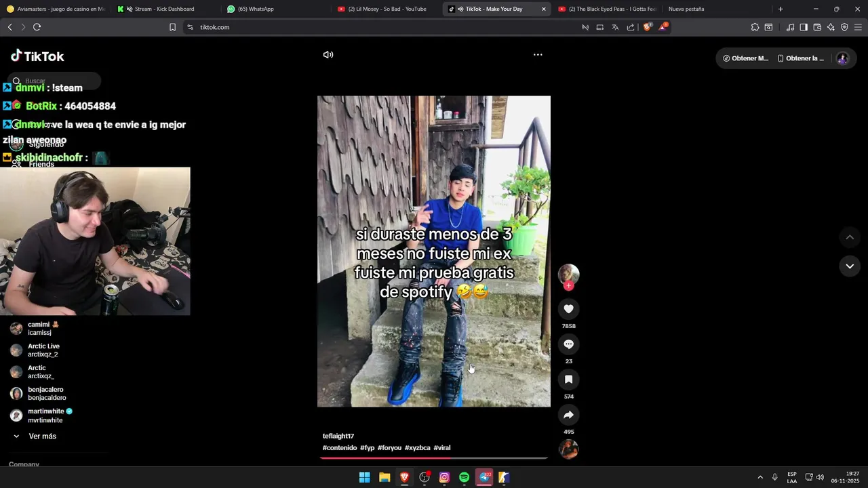Image resolution: width=868 pixels, height=488 pixels.
Task: Bookmark this page with the bookmark icon
Action: (x=172, y=27)
